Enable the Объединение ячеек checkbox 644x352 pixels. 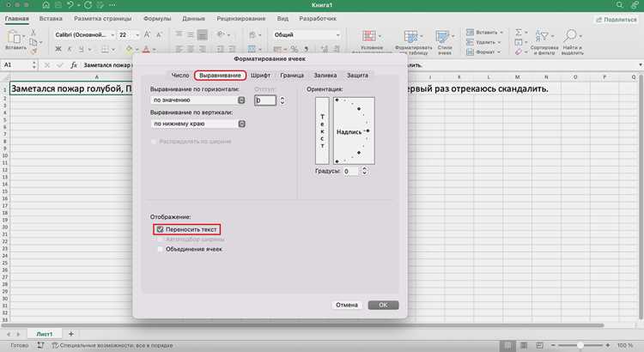[x=161, y=249]
